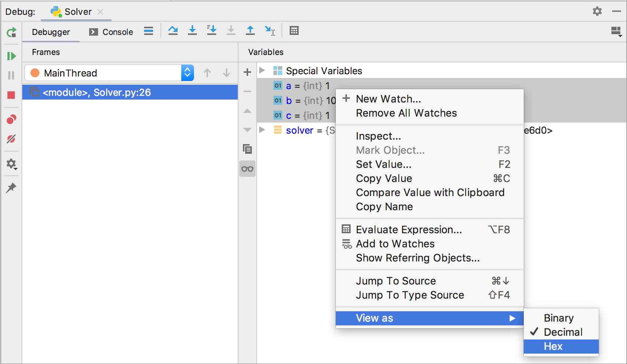Click New Watch in the context menu
Image resolution: width=627 pixels, height=364 pixels.
[x=389, y=99]
